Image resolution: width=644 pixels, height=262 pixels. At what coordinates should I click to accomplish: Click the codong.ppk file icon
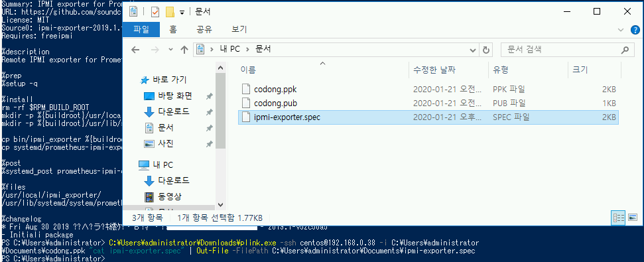(x=245, y=89)
